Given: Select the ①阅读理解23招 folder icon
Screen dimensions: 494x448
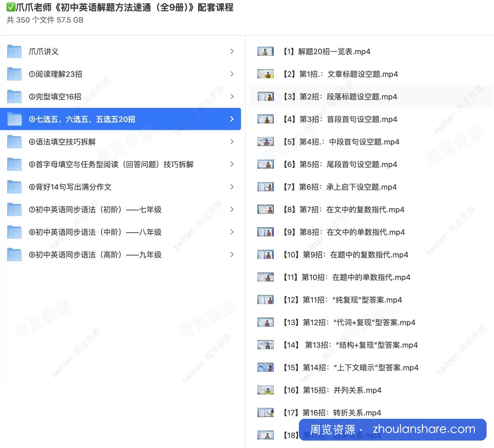Looking at the screenshot, I should (14, 74).
